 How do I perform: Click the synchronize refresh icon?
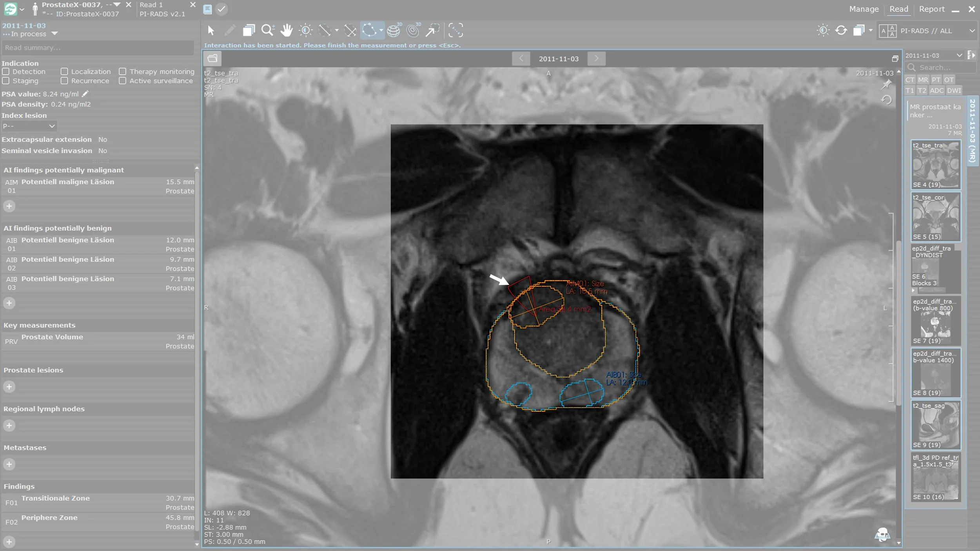pos(841,31)
